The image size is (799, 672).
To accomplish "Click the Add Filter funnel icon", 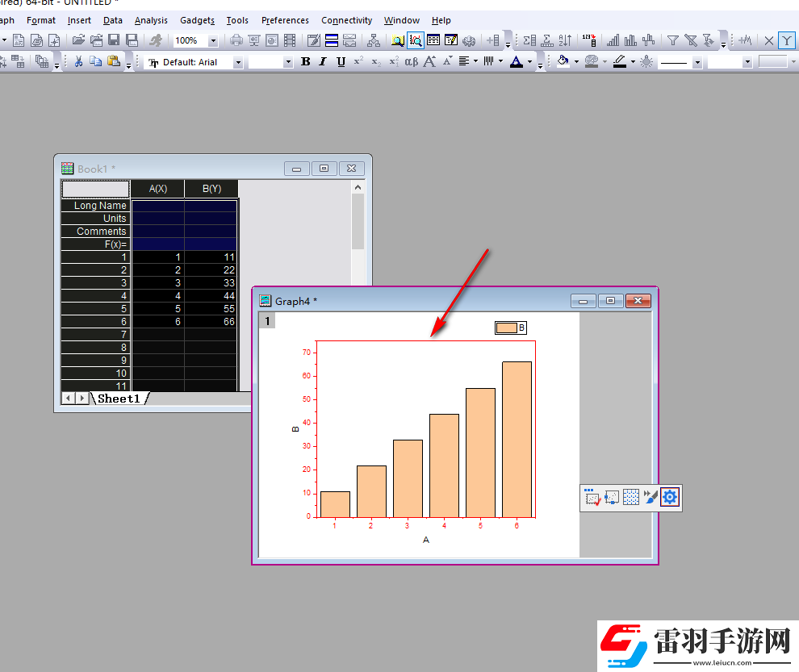I will [672, 40].
